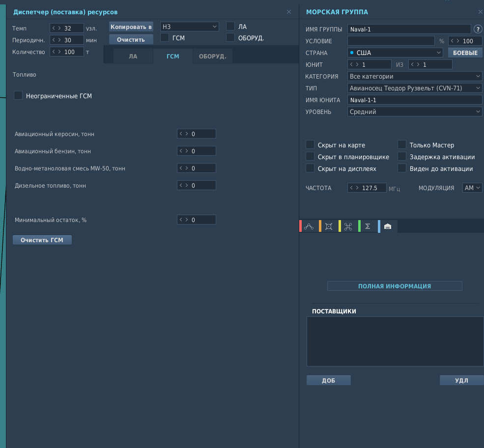Open the summary sigma tab icon
The image size is (484, 448).
368,227
